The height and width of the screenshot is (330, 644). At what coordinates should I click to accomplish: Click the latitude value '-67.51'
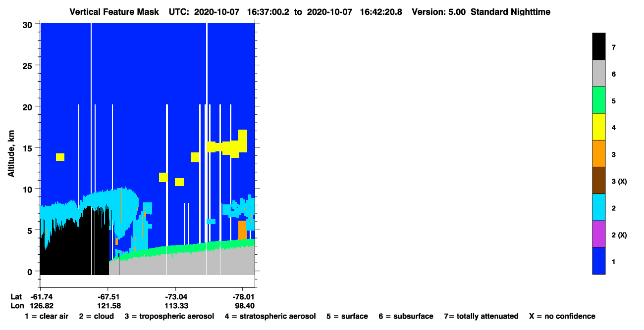(x=108, y=297)
